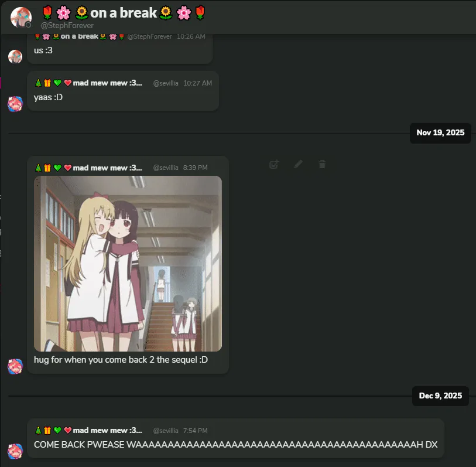The width and height of the screenshot is (476, 467).
Task: Click the @StephForever handle in the header
Action: click(67, 26)
